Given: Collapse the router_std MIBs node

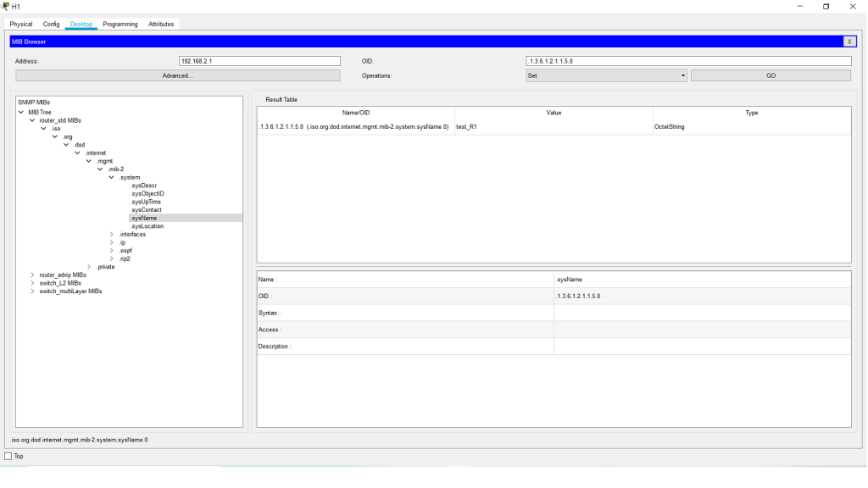Looking at the screenshot, I should click(x=33, y=120).
